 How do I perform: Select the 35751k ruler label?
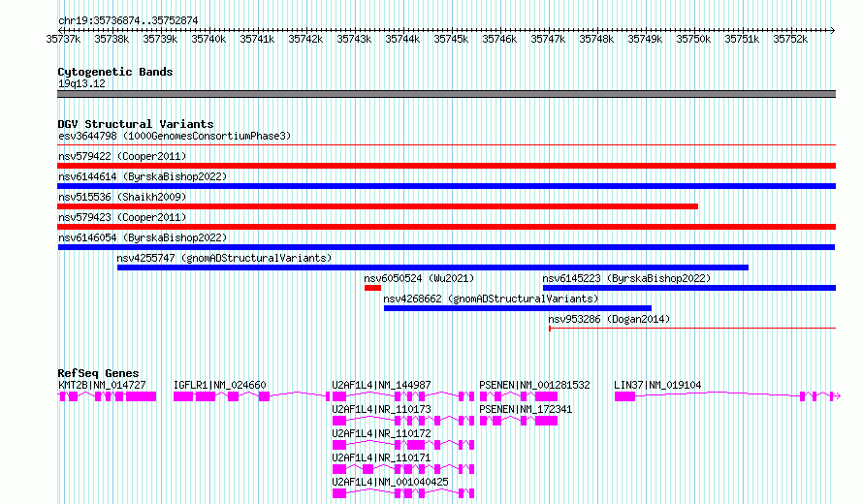coord(742,39)
